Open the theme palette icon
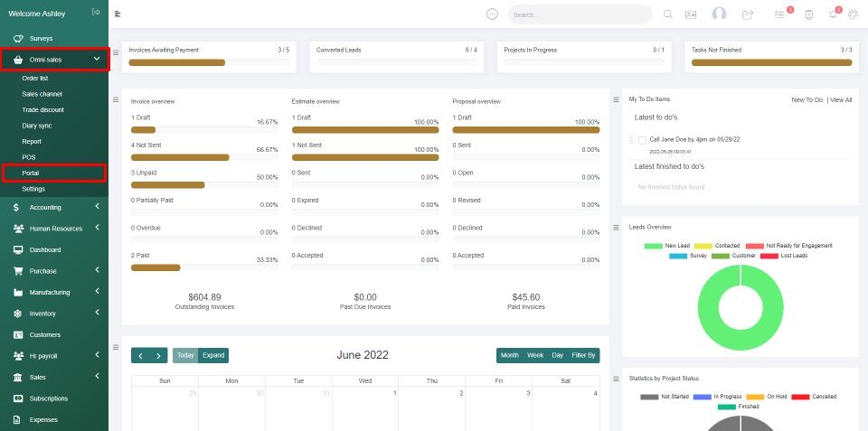This screenshot has height=431, width=868. (x=852, y=14)
